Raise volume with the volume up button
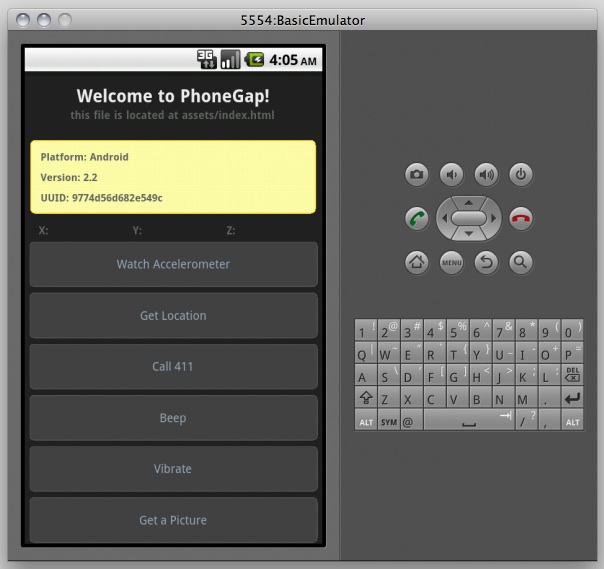604x569 pixels. click(x=486, y=175)
